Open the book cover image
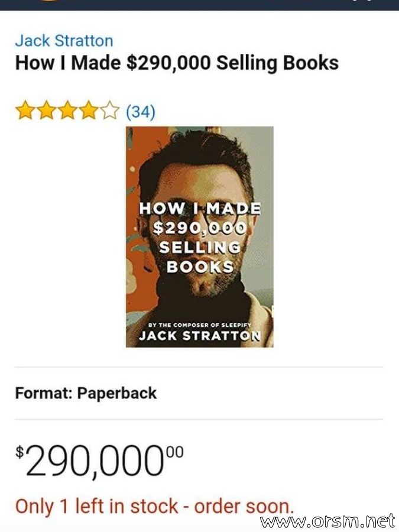Image resolution: width=399 pixels, height=532 pixels. (200, 237)
